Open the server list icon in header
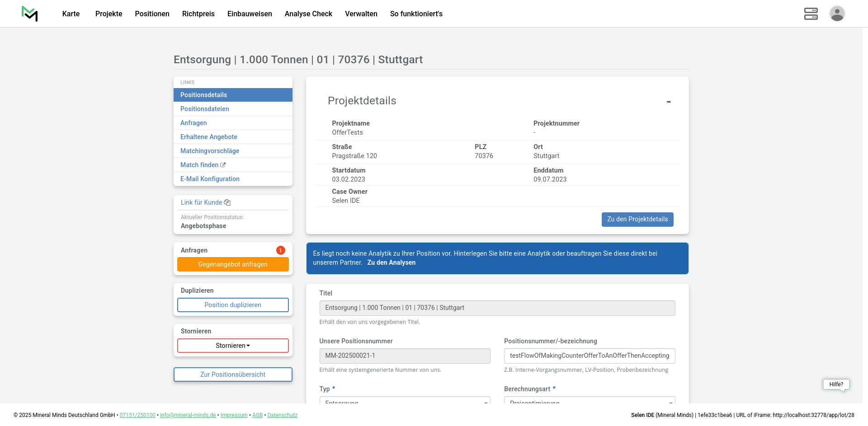Screen dimensions: 868x426 tap(811, 14)
